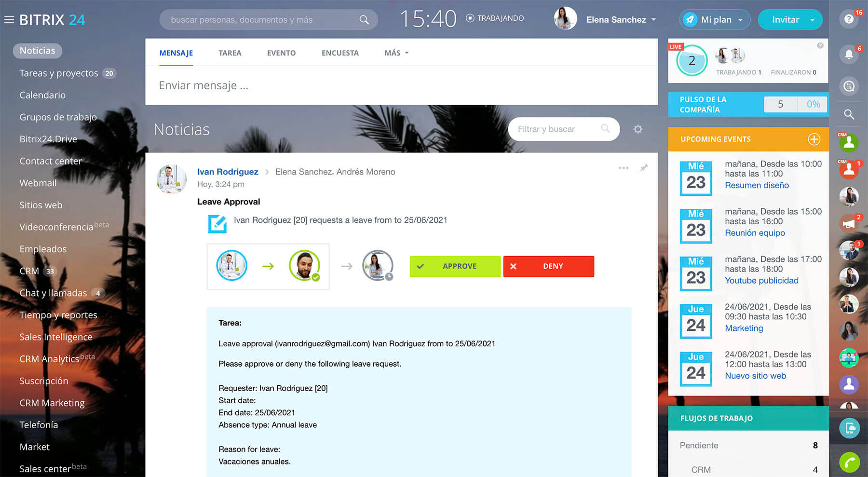Open the hamburger menu beside Bitrix 24 logo

[x=9, y=20]
